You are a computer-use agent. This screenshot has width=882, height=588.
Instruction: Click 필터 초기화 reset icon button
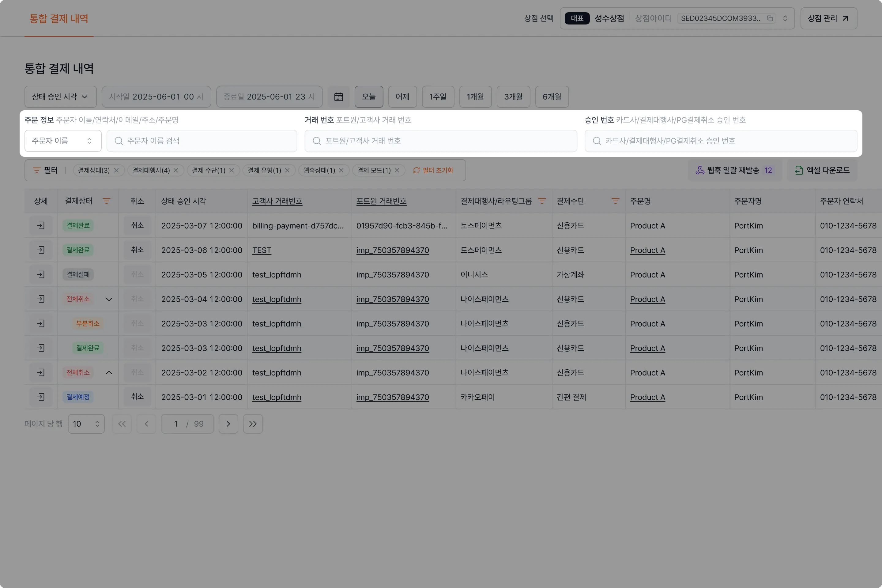coord(433,170)
